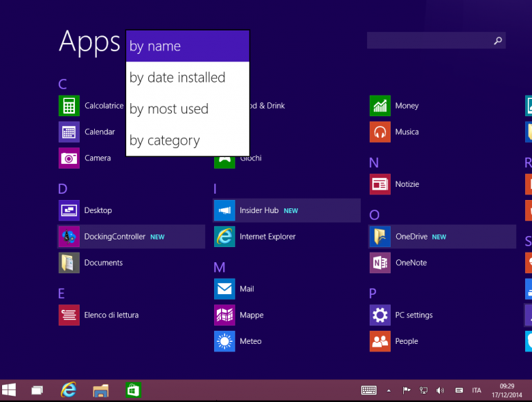The image size is (532, 402).
Task: Click the search magnifier icon
Action: (x=498, y=41)
